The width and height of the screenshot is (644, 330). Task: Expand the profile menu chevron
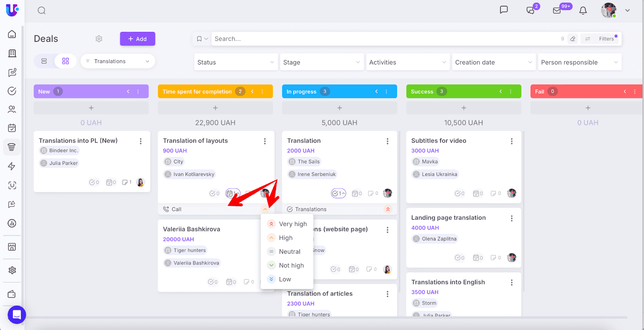[627, 10]
